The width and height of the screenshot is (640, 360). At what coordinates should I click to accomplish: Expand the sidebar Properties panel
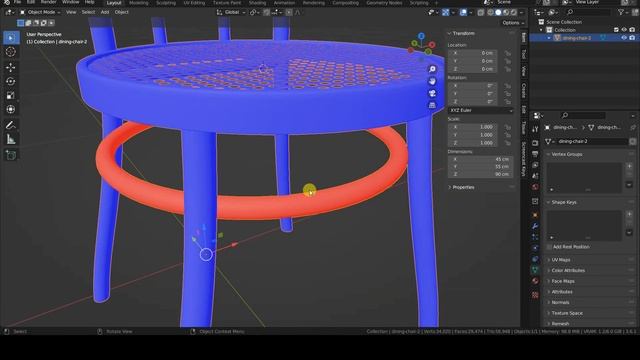point(463,187)
